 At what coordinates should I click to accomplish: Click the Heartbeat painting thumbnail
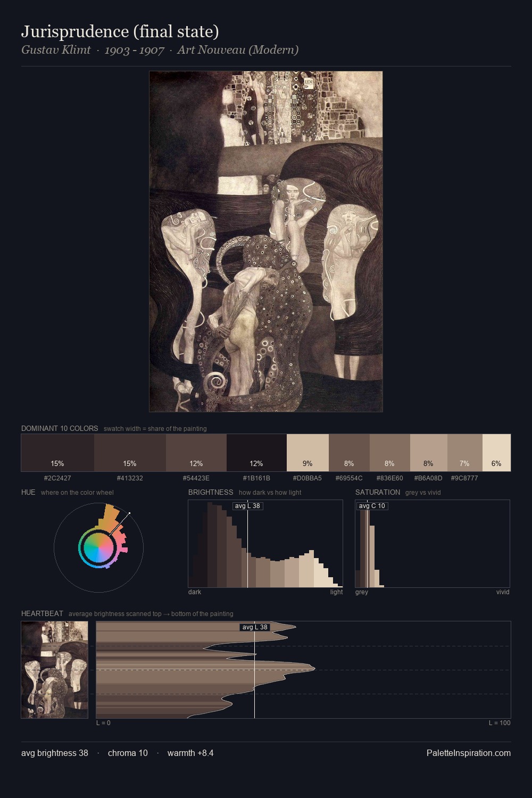54,670
